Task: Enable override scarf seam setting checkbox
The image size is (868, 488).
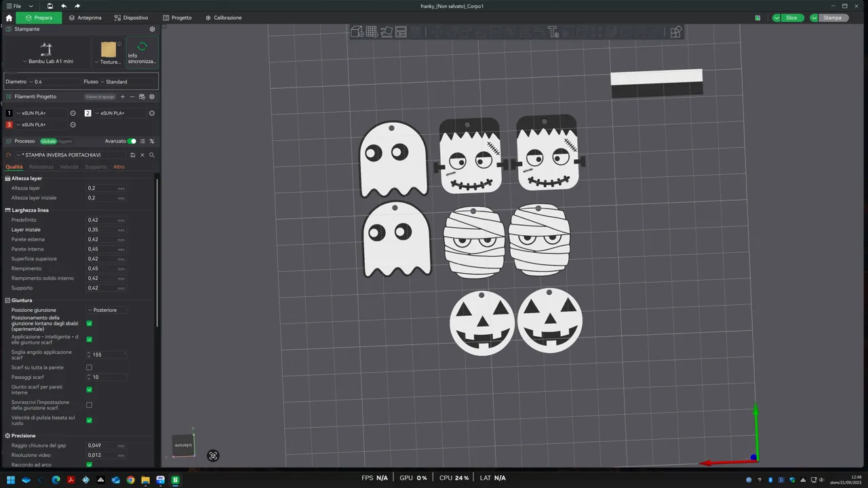Action: (89, 405)
